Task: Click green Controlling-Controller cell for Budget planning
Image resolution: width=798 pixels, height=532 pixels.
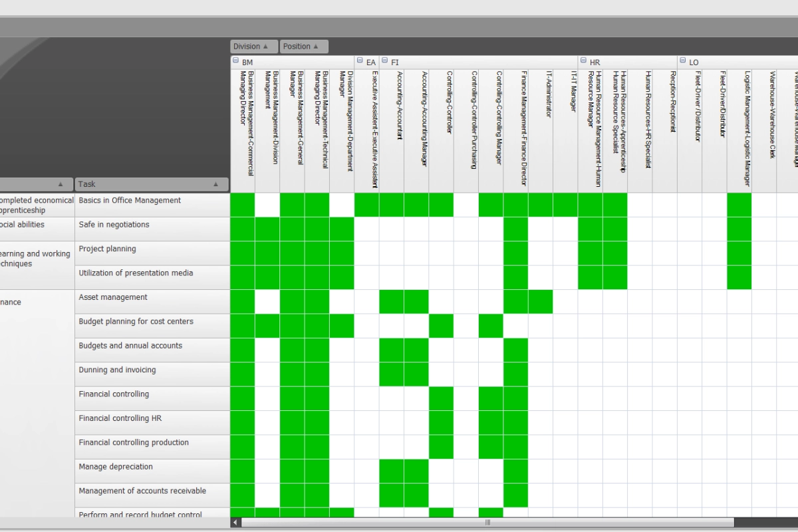Action: click(441, 326)
